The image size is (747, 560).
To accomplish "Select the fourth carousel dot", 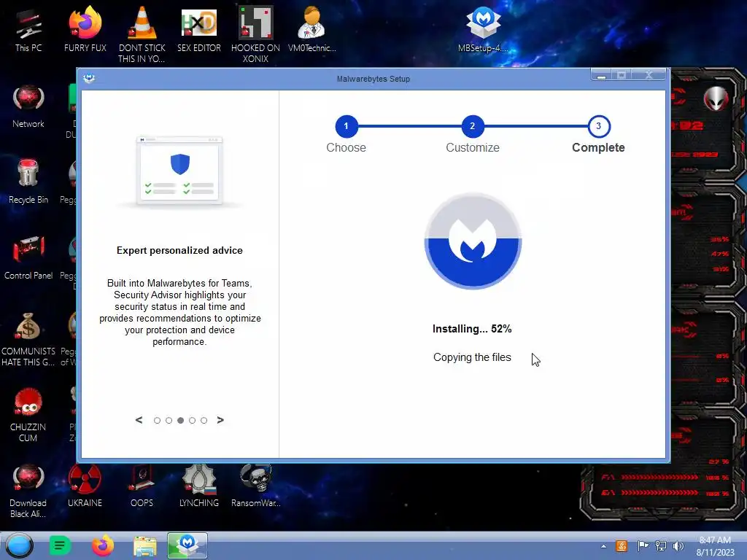I will tap(192, 421).
